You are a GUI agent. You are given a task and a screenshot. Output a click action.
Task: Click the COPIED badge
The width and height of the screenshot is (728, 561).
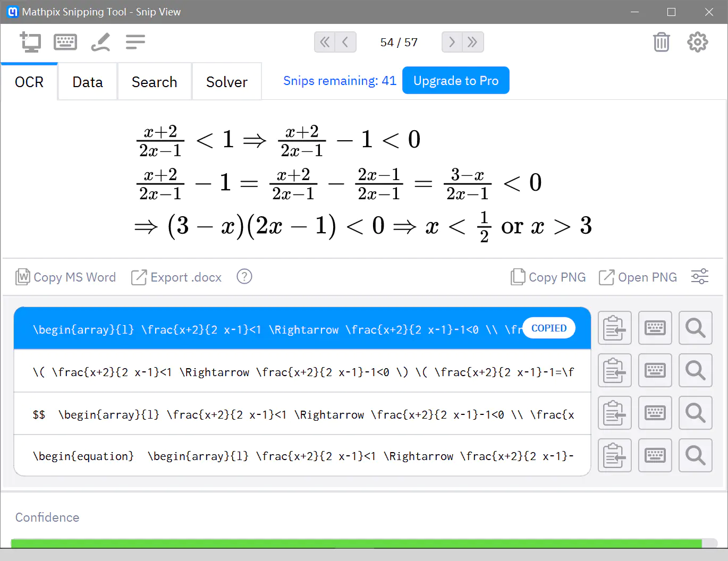[549, 328]
